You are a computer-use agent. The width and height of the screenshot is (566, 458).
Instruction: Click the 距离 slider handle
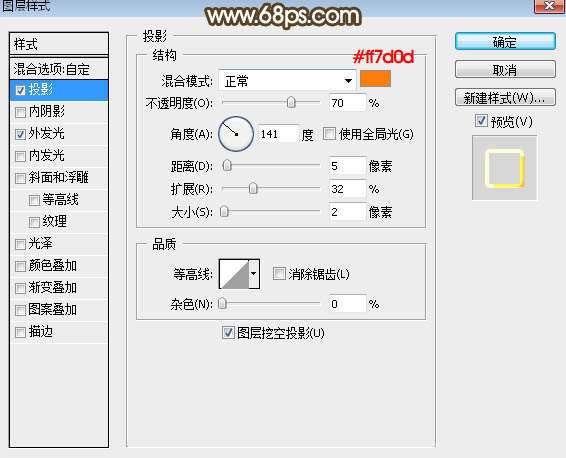click(x=227, y=166)
